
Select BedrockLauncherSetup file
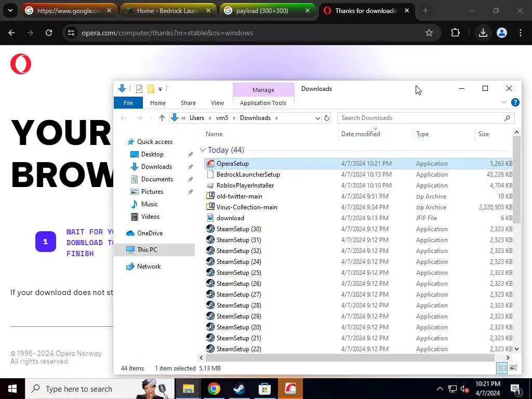pyautogui.click(x=358, y=175)
